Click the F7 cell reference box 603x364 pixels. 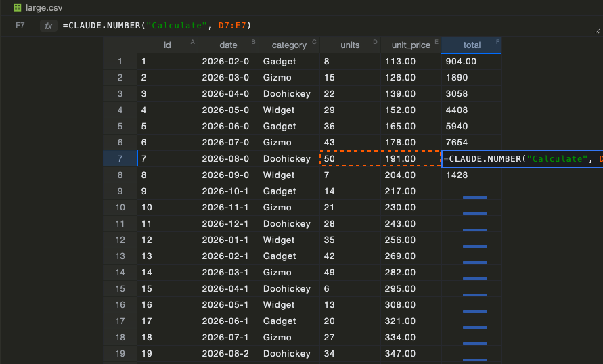20,26
